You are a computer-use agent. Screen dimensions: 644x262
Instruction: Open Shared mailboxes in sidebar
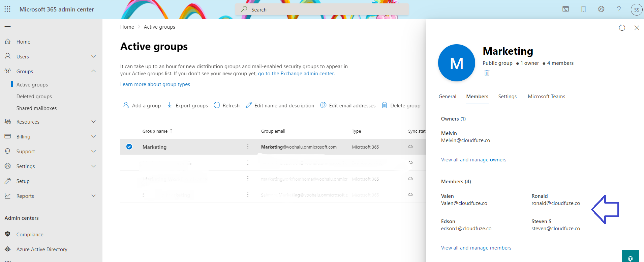coord(36,108)
